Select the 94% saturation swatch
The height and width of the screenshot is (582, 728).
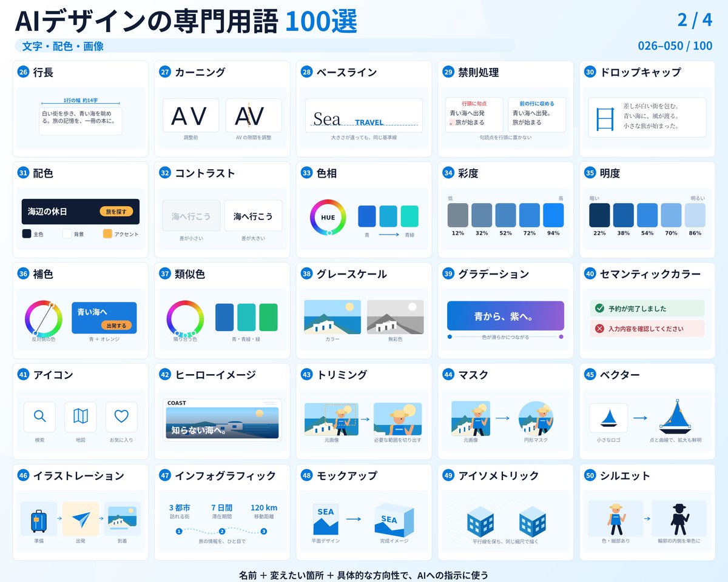[553, 215]
